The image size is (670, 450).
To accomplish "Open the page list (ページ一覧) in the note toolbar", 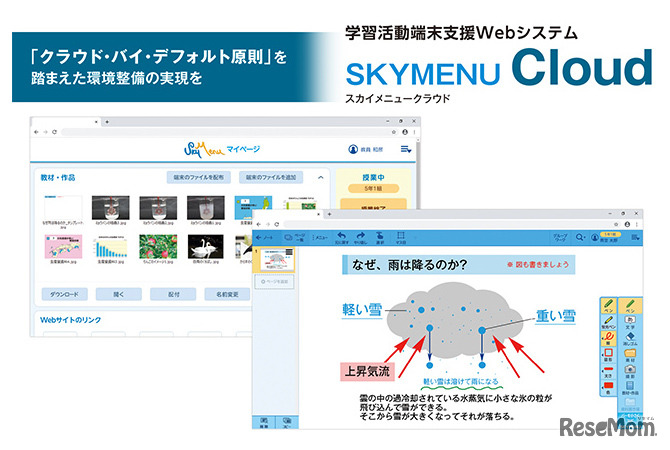I will click(x=295, y=237).
